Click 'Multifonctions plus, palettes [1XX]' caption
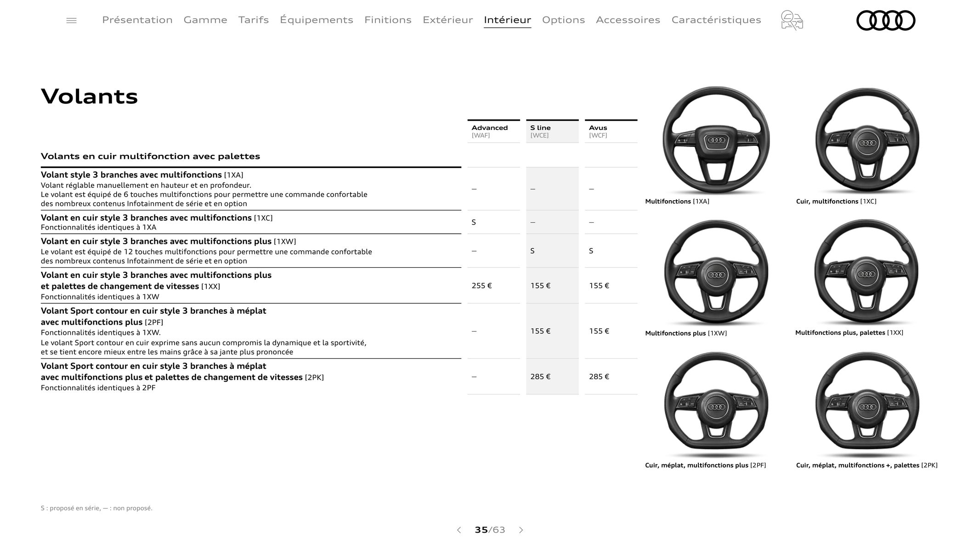 coord(849,333)
